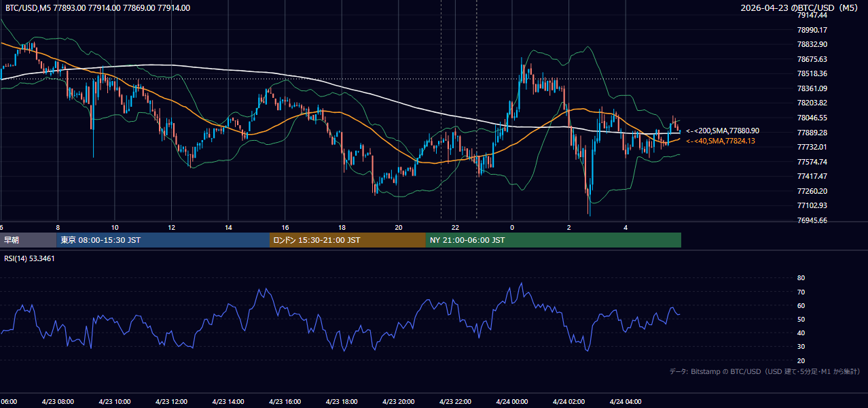This screenshot has width=868, height=408.
Task: Click the RSI(14) 53.3461 indicator label
Action: click(29, 258)
